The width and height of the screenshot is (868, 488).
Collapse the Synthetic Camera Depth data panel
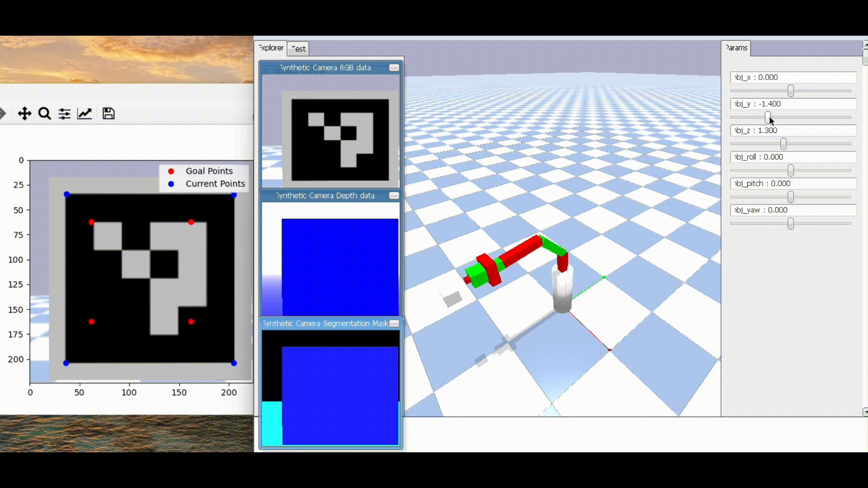click(x=394, y=196)
